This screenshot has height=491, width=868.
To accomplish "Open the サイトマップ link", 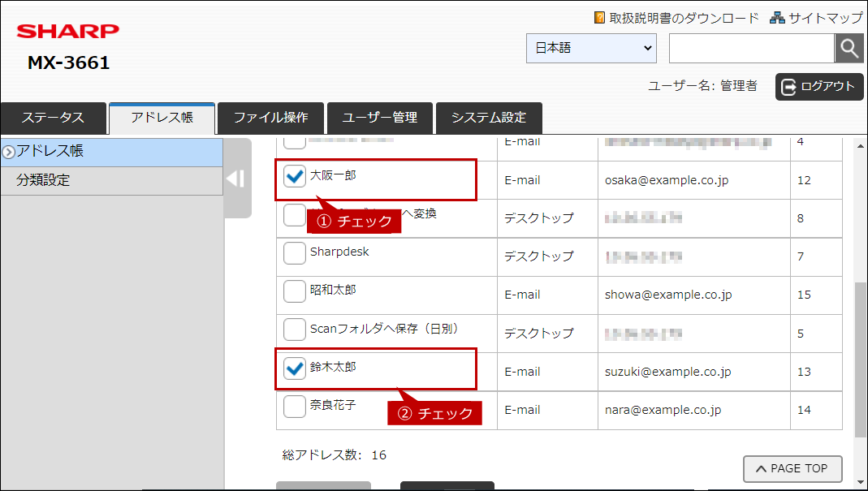I will coord(826,18).
